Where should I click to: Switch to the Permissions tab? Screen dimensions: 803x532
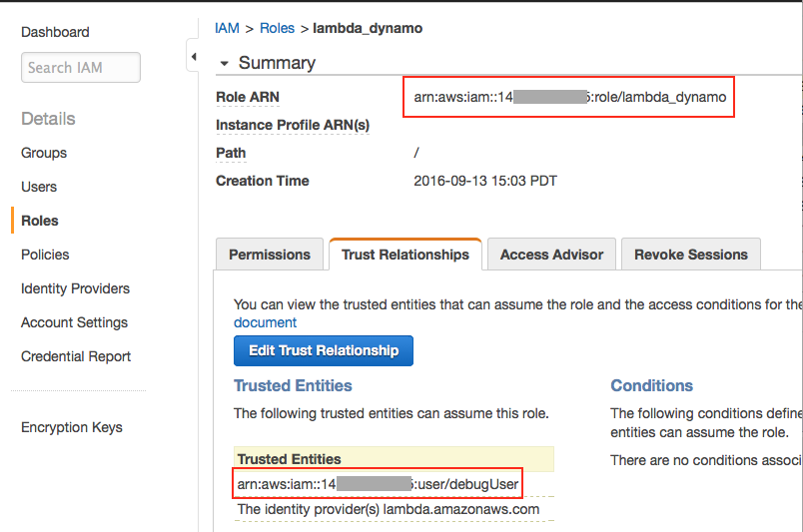coord(270,255)
